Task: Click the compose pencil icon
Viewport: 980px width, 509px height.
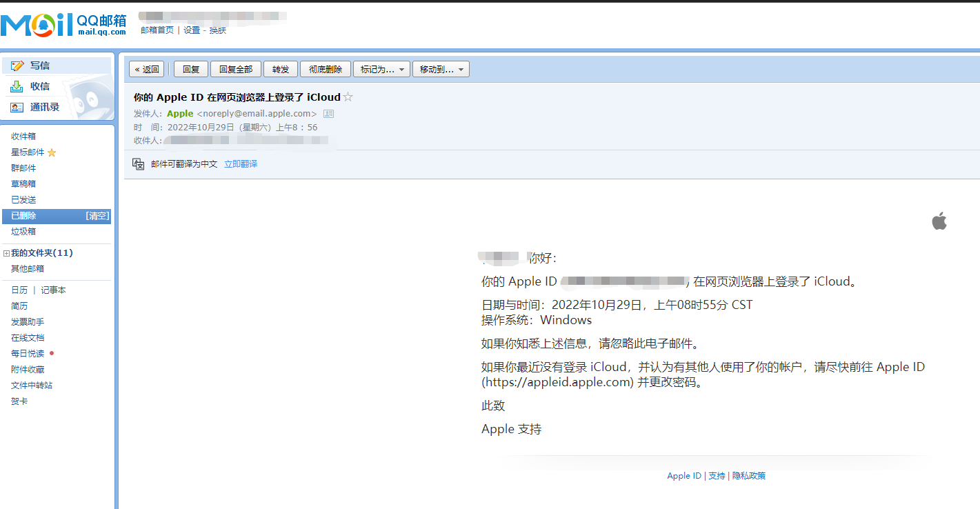Action: [17, 66]
